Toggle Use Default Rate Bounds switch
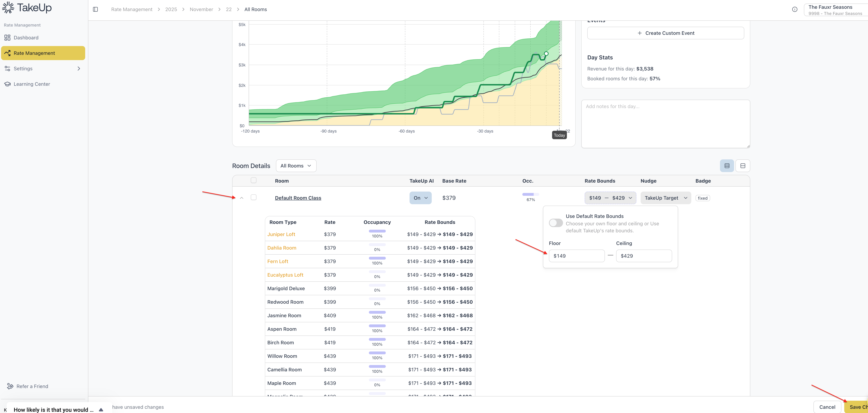868x413 pixels. click(x=556, y=223)
